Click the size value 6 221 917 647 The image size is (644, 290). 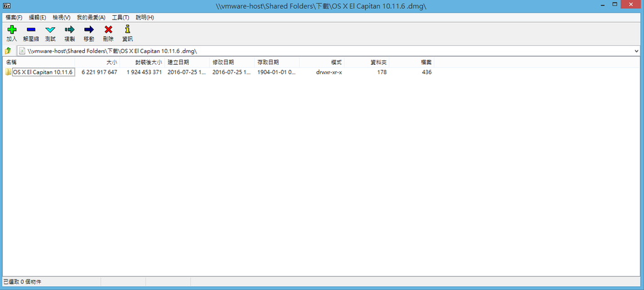[x=99, y=72]
